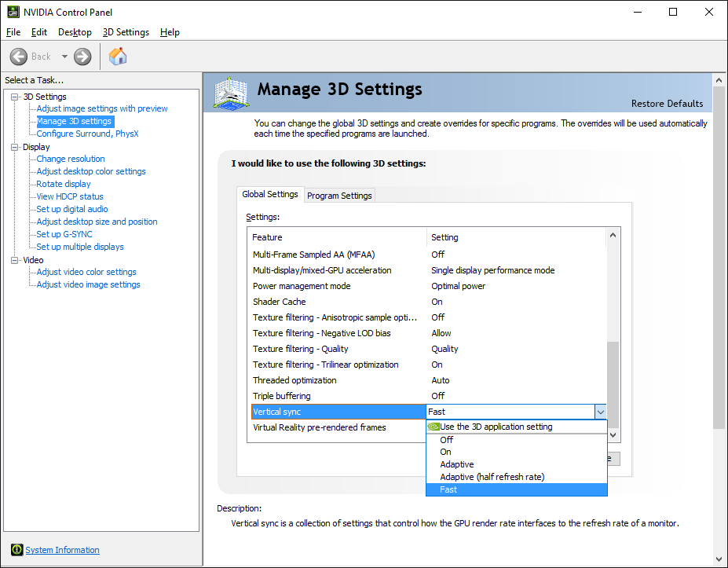Click the NVIDIA Control Panel title bar icon

click(13, 12)
